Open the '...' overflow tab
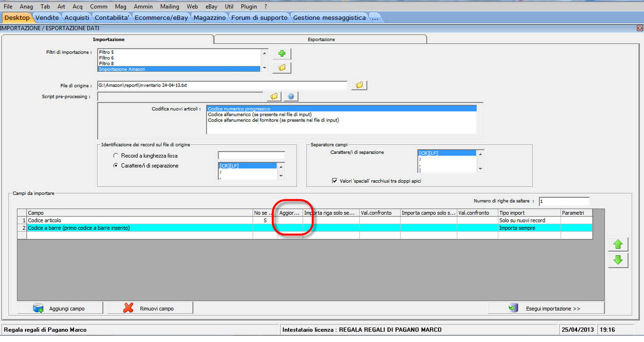 pyautogui.click(x=375, y=18)
